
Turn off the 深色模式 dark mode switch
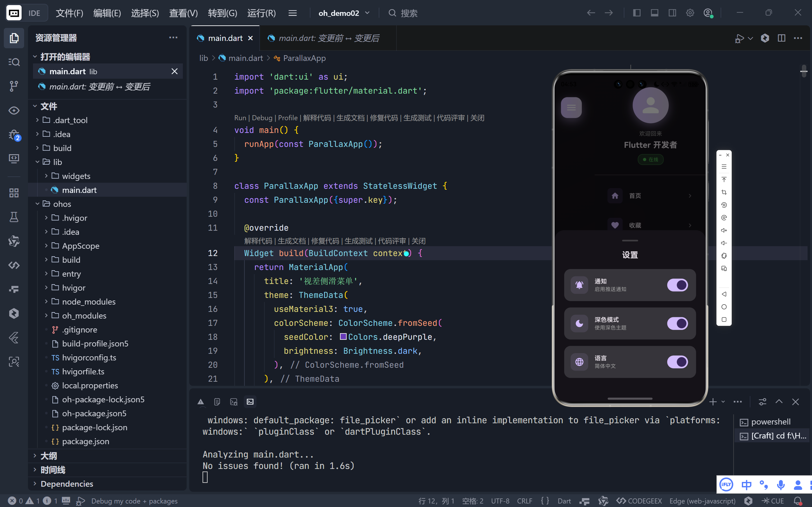[677, 324]
